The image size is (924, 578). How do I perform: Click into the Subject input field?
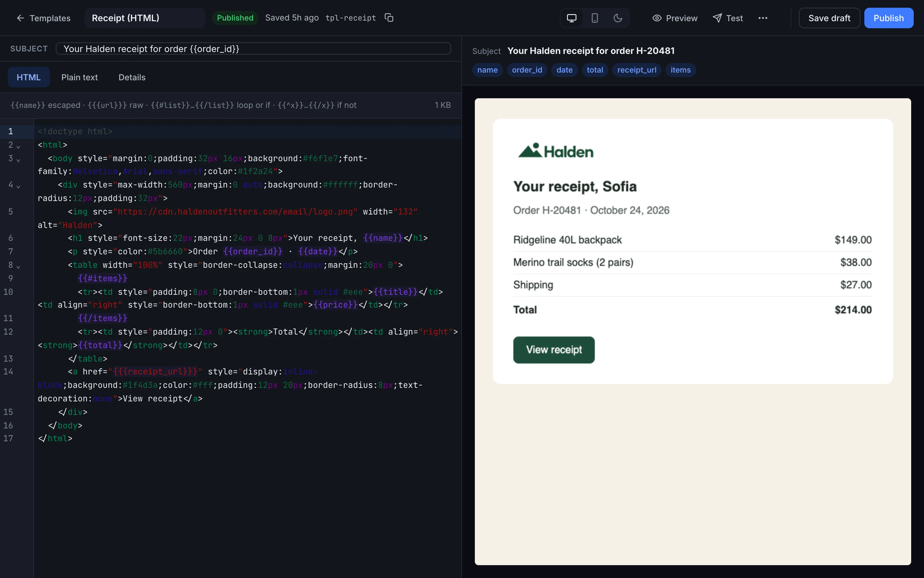pyautogui.click(x=253, y=48)
